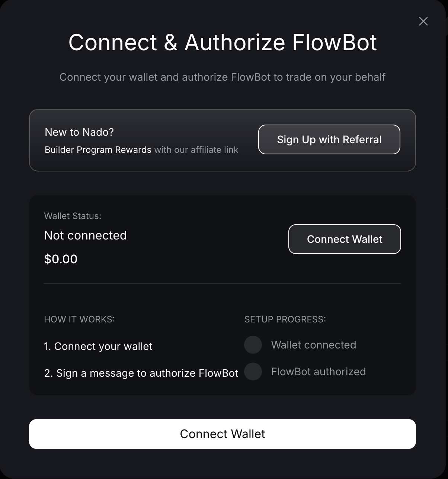Open the "with our affiliate link" text
The height and width of the screenshot is (479, 448).
pos(196,150)
